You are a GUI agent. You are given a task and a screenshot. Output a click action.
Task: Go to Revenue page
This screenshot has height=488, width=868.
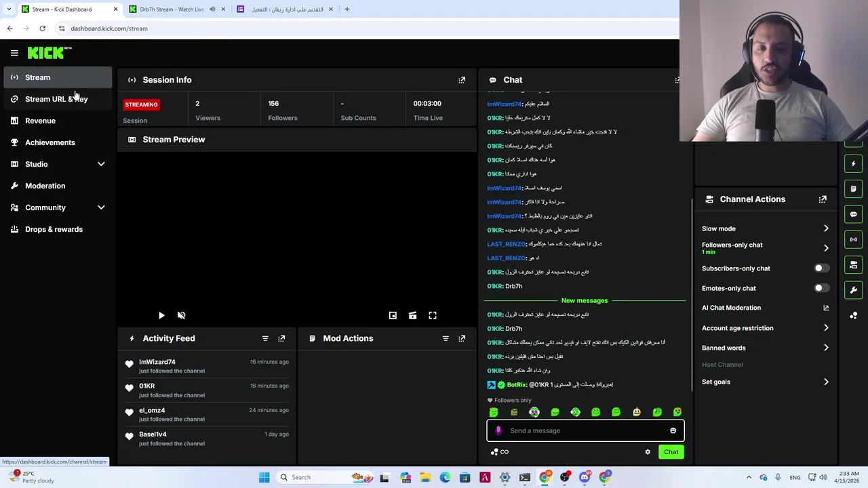click(x=58, y=121)
